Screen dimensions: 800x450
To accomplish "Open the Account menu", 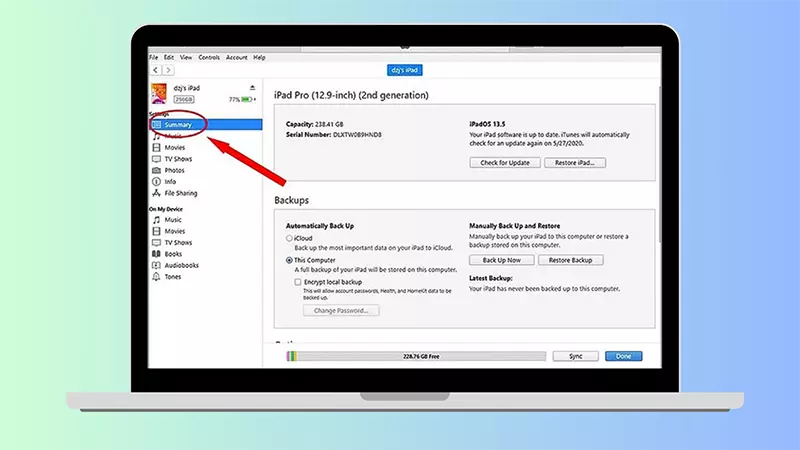I will [x=237, y=58].
